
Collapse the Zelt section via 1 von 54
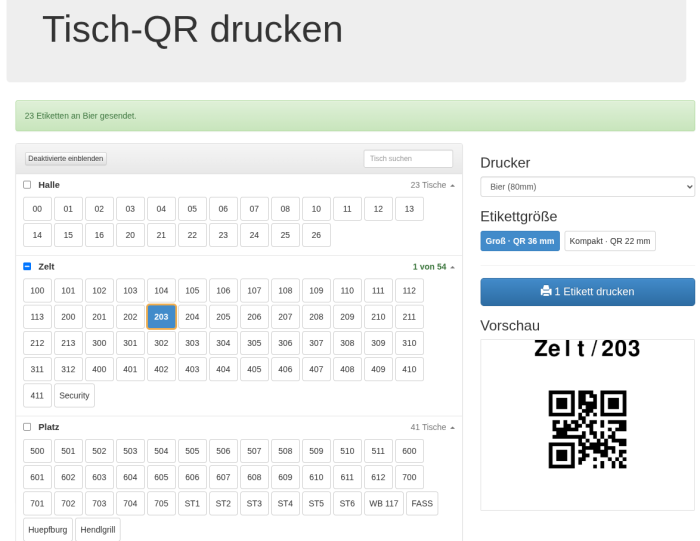tap(433, 266)
